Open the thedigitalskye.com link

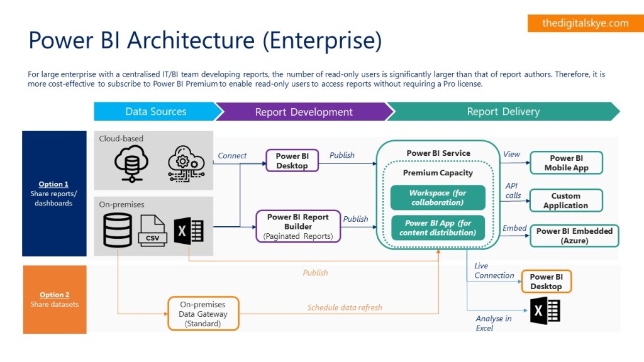585,23
